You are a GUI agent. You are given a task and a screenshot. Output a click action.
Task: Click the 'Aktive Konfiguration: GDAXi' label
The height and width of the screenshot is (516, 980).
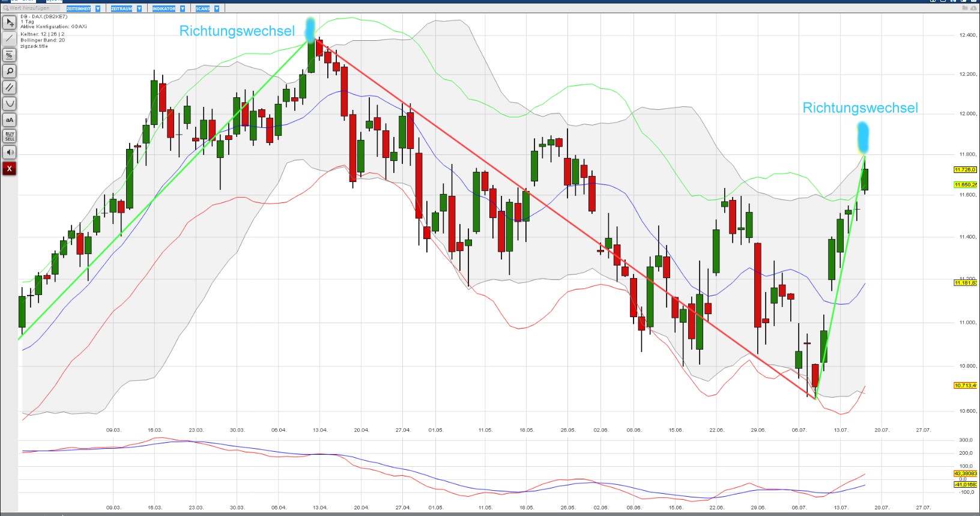click(53, 27)
